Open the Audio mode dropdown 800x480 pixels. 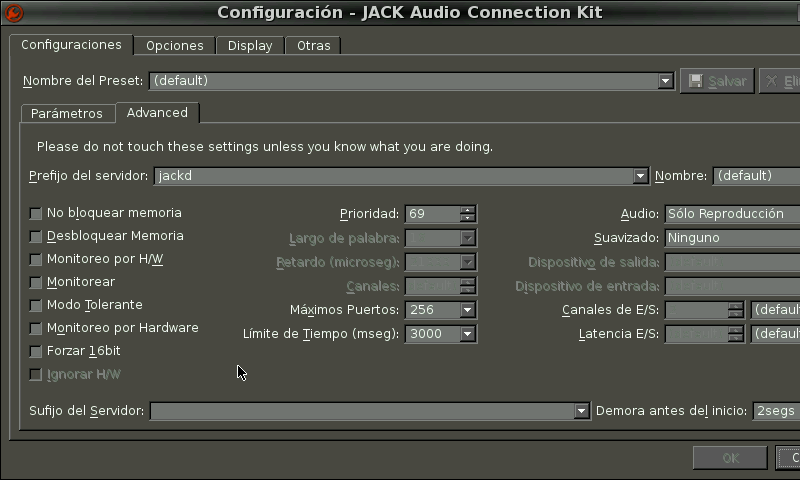click(732, 214)
